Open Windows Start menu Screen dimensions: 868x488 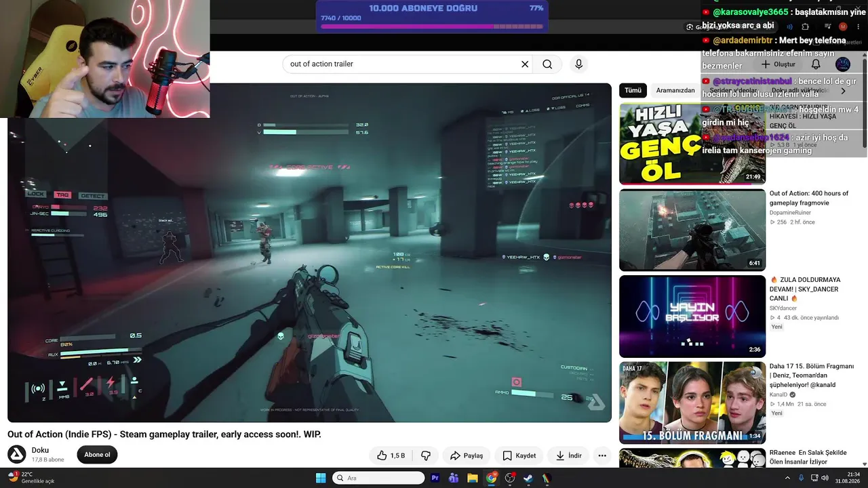(321, 478)
